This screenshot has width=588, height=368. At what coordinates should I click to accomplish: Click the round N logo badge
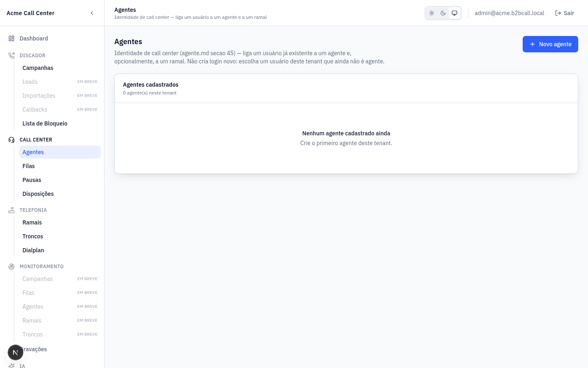(16, 352)
